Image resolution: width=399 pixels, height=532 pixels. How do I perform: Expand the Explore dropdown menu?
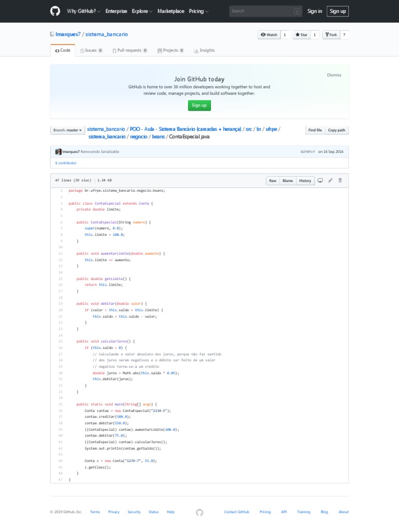click(142, 11)
